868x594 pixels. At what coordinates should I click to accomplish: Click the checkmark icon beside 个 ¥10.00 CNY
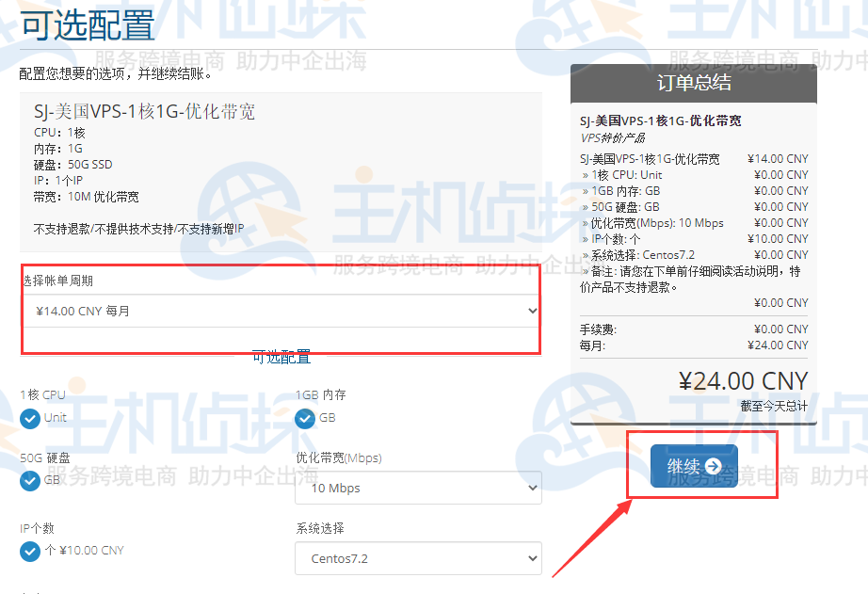[30, 552]
